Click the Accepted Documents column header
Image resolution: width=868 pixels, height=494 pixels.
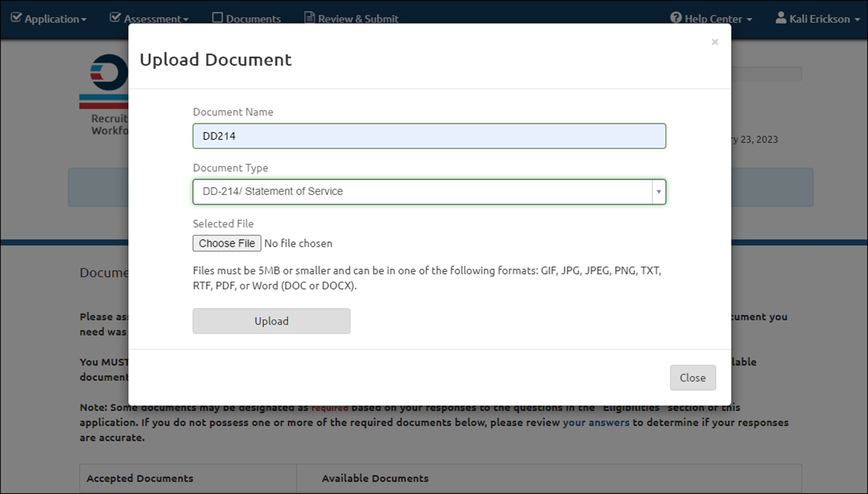pyautogui.click(x=140, y=478)
